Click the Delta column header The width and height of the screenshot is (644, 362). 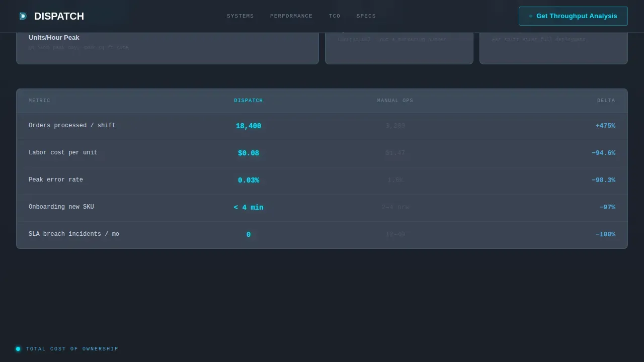coord(606,101)
